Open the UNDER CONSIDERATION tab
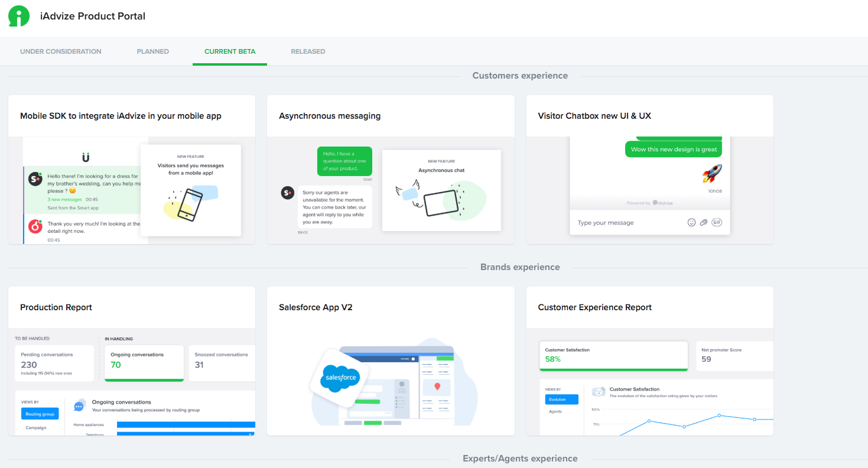Viewport: 868px width, 468px height. [60, 51]
